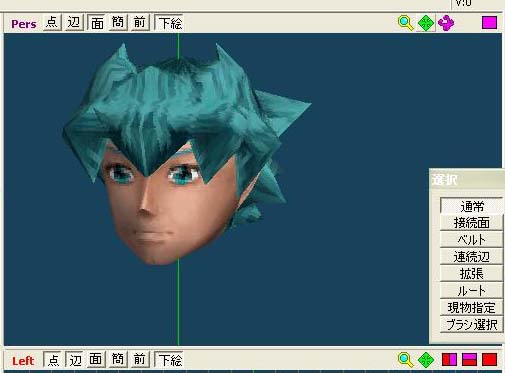Viewport: 505px width, 373px height.
Task: Click the 現物指定 selection button
Action: tap(471, 307)
